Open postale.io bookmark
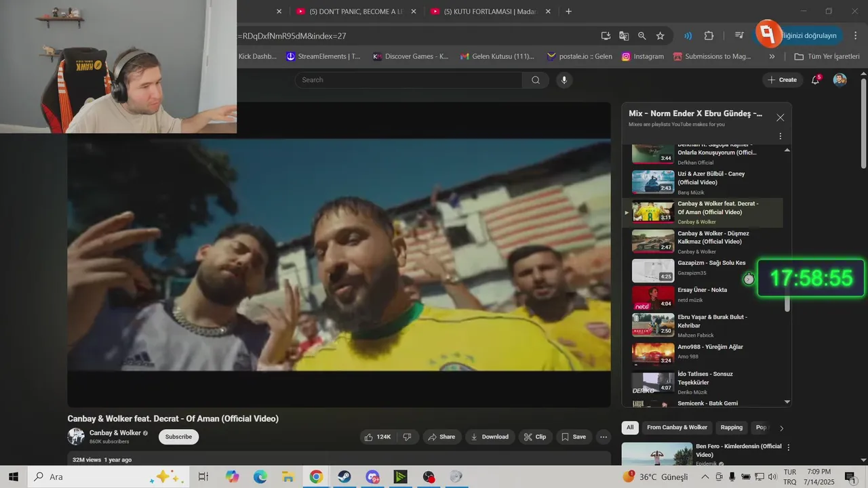The image size is (868, 488). pos(579,56)
